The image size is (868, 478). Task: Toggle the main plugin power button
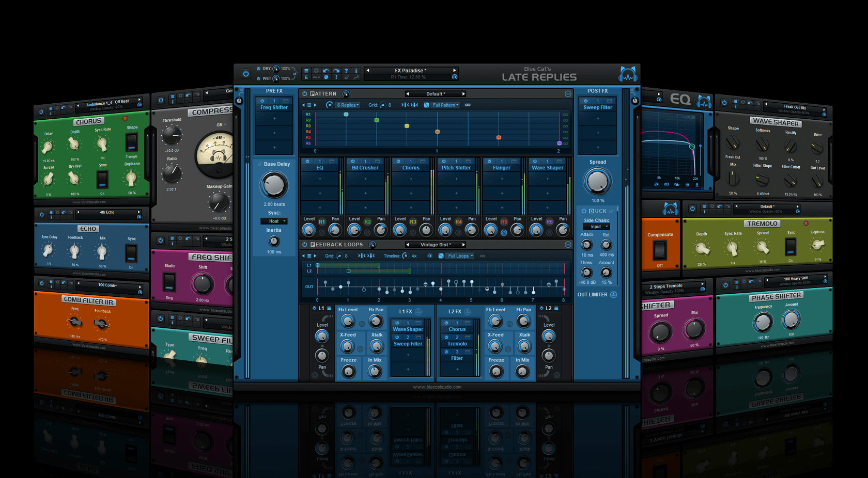[246, 74]
